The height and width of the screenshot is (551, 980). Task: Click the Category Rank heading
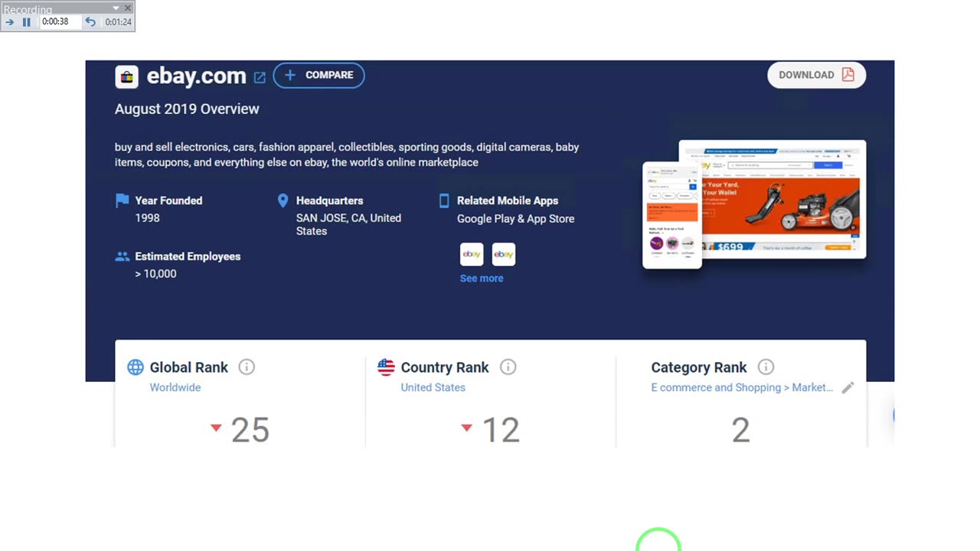click(x=699, y=367)
